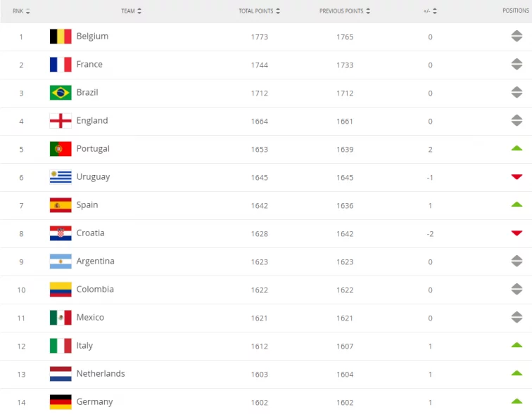Click Croatia's red down position arrow
532x414 pixels.
click(x=517, y=233)
